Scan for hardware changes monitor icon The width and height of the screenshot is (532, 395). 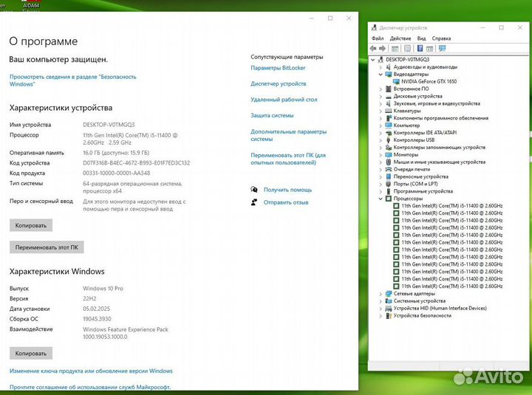442,49
